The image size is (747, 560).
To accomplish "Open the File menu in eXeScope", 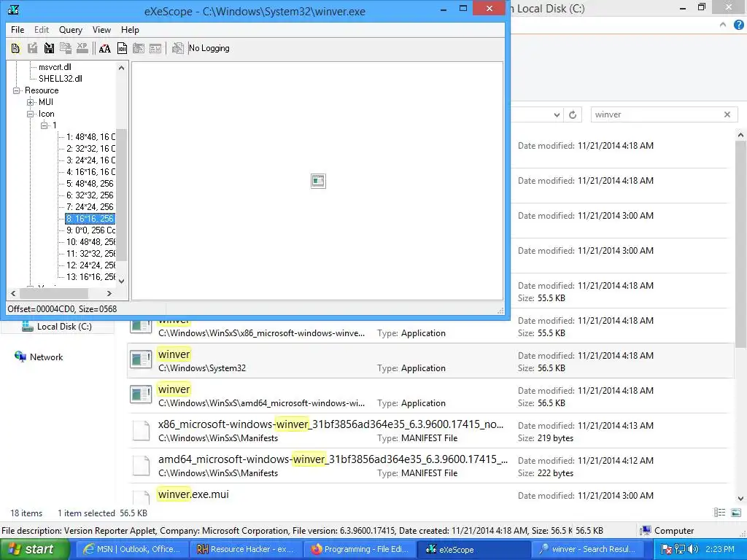I will click(x=18, y=29).
